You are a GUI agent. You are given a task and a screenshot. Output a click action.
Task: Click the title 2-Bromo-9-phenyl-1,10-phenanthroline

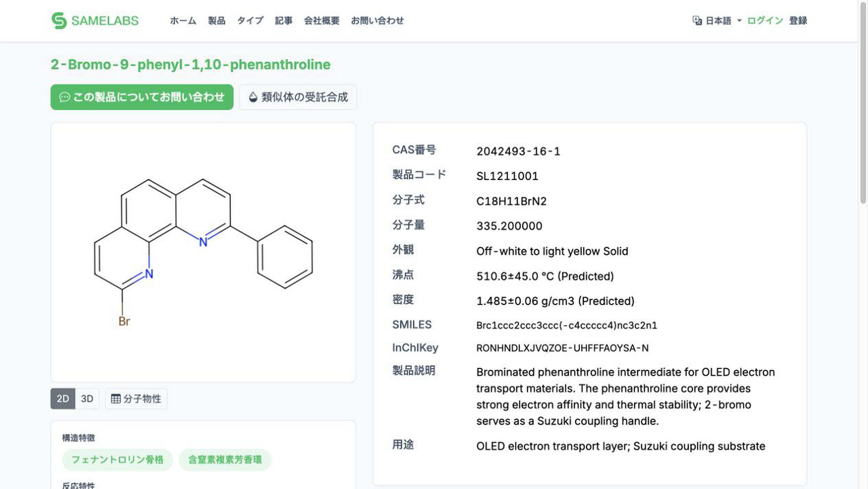pyautogui.click(x=190, y=65)
